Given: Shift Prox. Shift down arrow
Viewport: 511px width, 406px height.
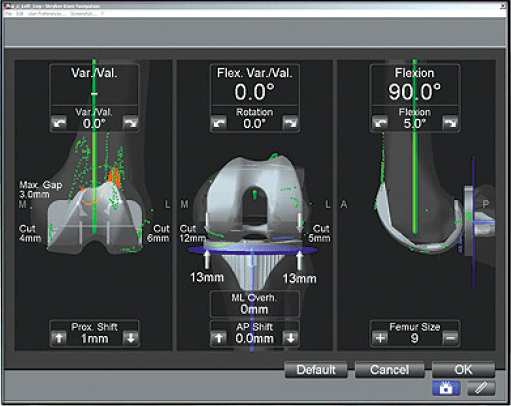Looking at the screenshot, I should (x=130, y=338).
